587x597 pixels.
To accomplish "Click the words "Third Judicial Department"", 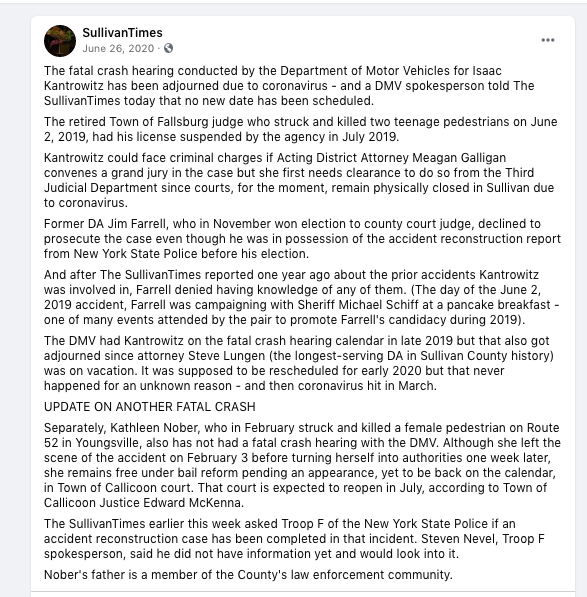I will (289, 180).
